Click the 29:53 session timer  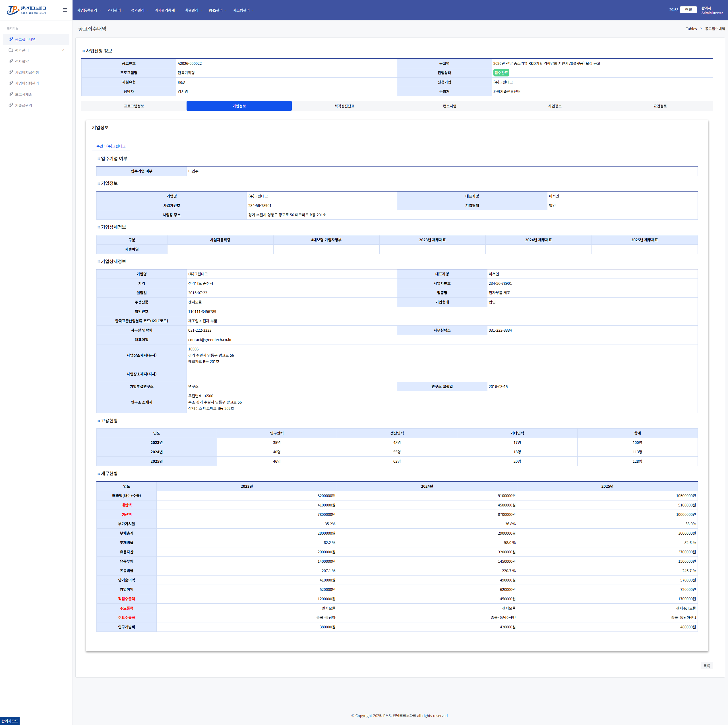[673, 10]
